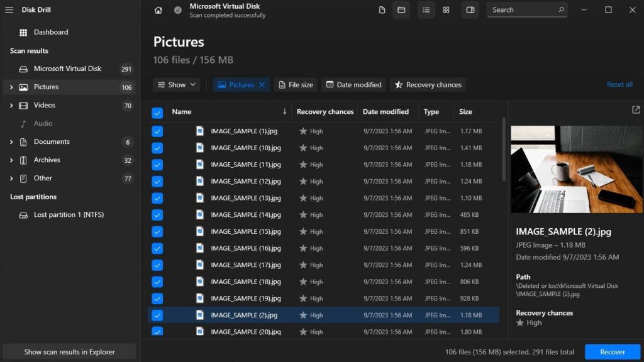The height and width of the screenshot is (362, 644).
Task: Switch to list view layout
Action: pos(426,10)
